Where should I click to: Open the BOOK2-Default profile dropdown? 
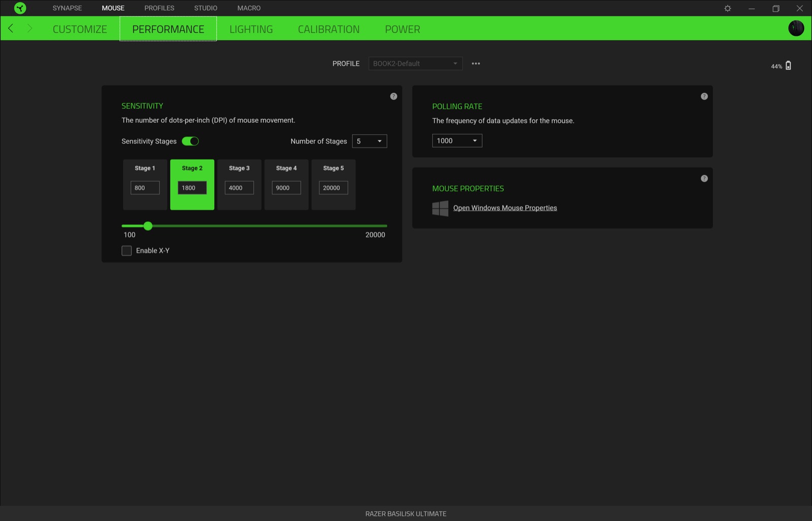(x=415, y=63)
